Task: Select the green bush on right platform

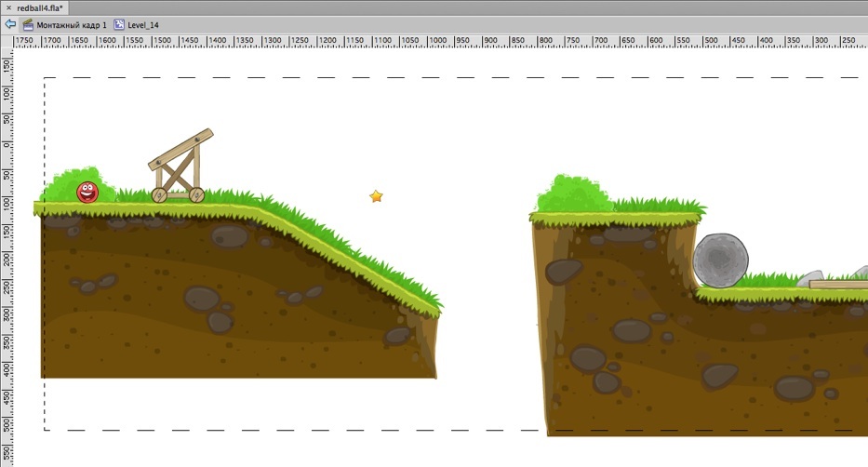Action: click(x=573, y=194)
